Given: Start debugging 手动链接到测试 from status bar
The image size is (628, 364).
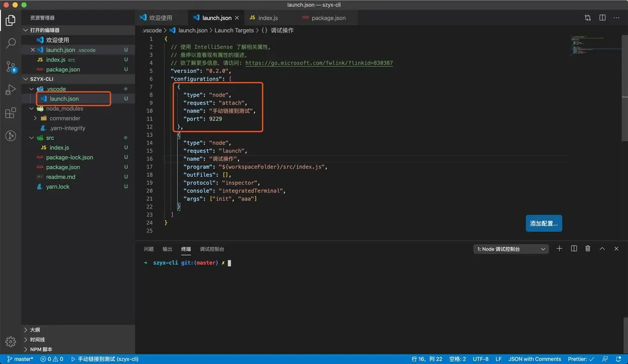Looking at the screenshot, I should click(x=104, y=359).
